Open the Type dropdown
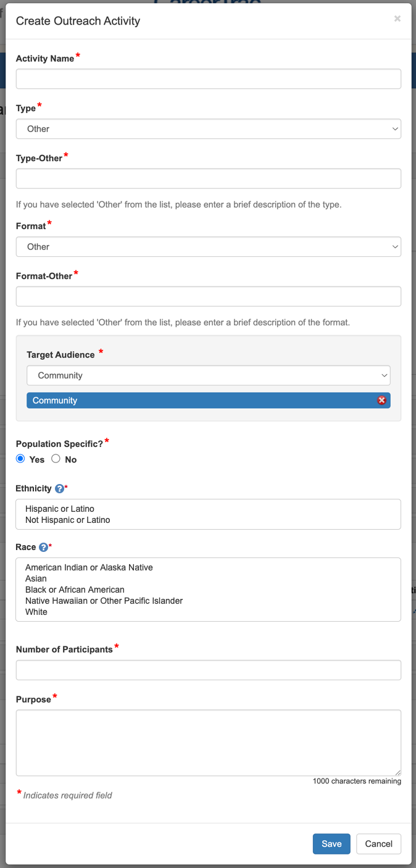Screen dimensions: 416x868 [208, 129]
